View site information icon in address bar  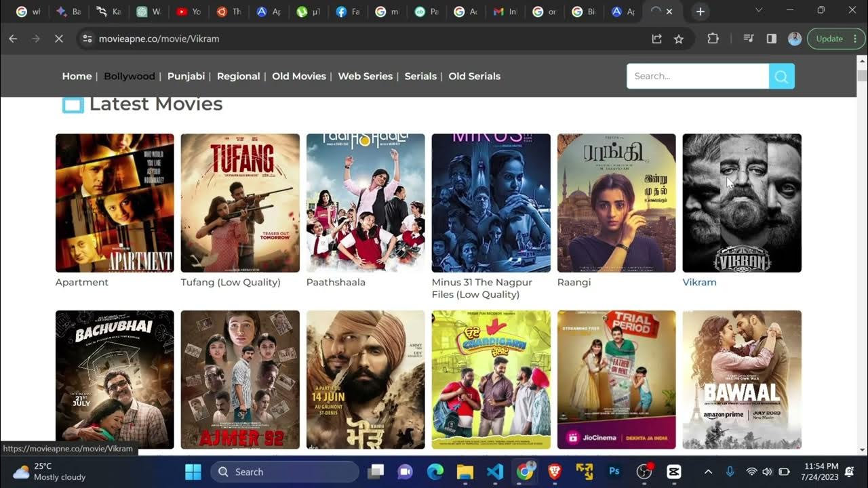(x=87, y=39)
